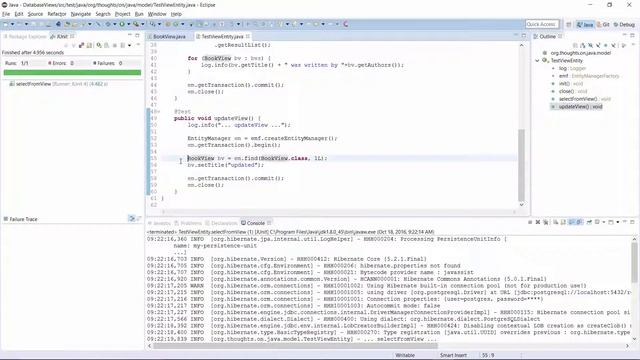Switch to the Java perspective
The width and height of the screenshot is (640, 360).
click(584, 24)
